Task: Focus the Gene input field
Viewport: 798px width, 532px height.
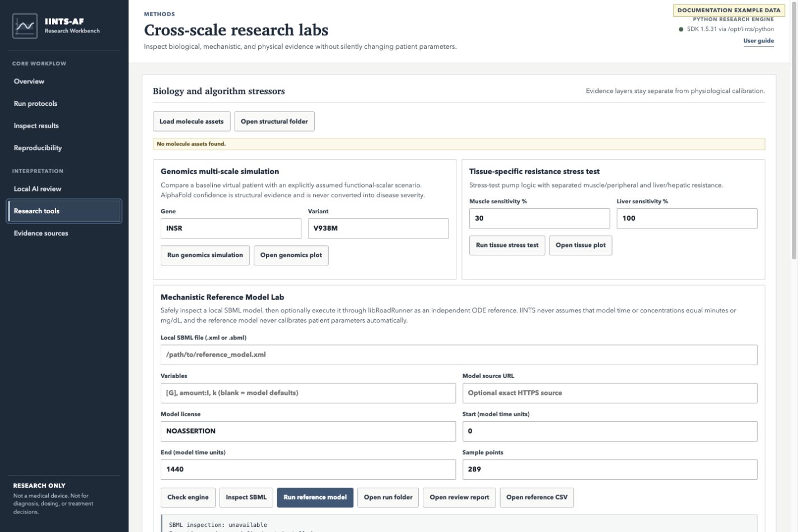Action: coord(231,228)
